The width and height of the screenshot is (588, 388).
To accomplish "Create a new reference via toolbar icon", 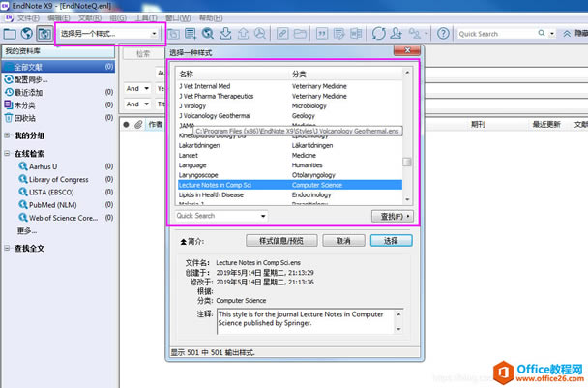I will pos(191,34).
